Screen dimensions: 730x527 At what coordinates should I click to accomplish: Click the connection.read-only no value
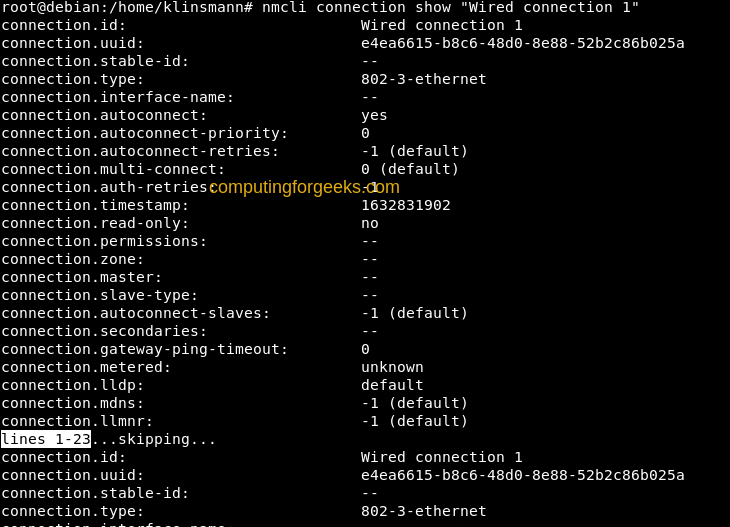pyautogui.click(x=370, y=223)
